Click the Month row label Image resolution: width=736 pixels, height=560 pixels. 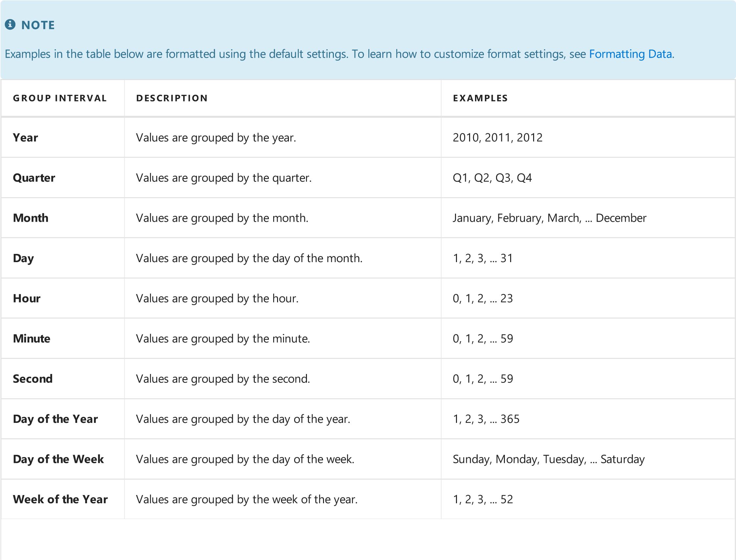coord(31,218)
